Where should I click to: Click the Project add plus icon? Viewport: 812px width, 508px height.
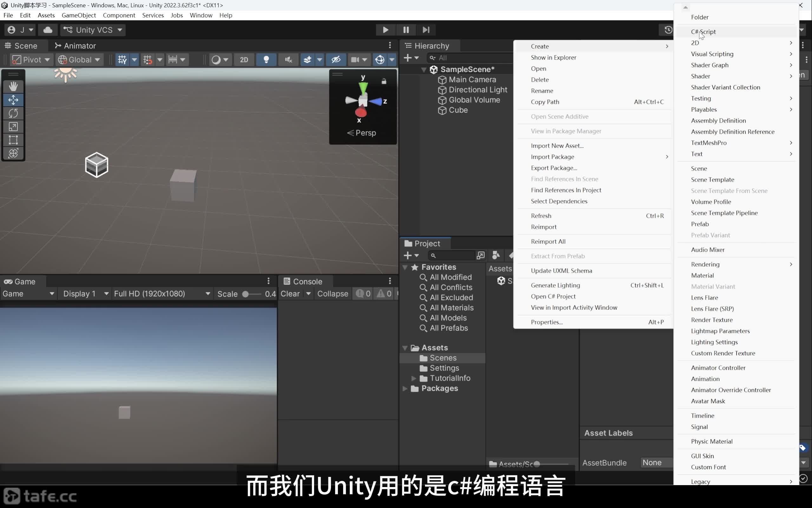(411, 256)
